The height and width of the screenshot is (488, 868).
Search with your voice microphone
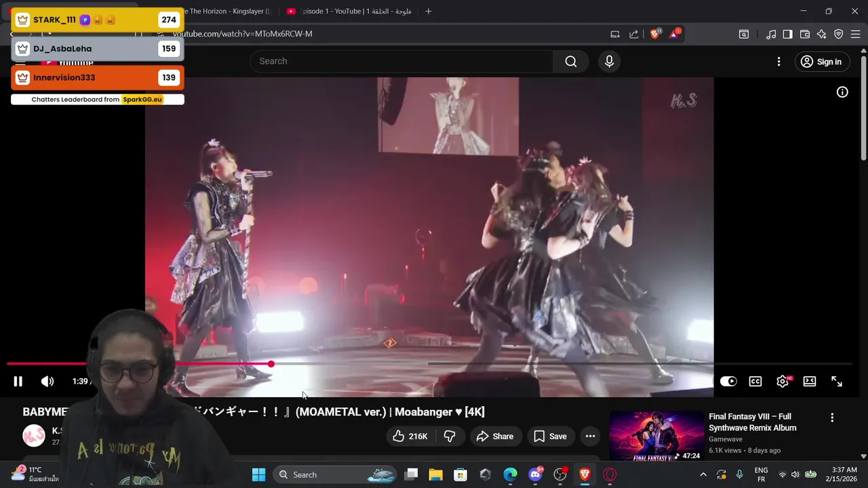(609, 62)
